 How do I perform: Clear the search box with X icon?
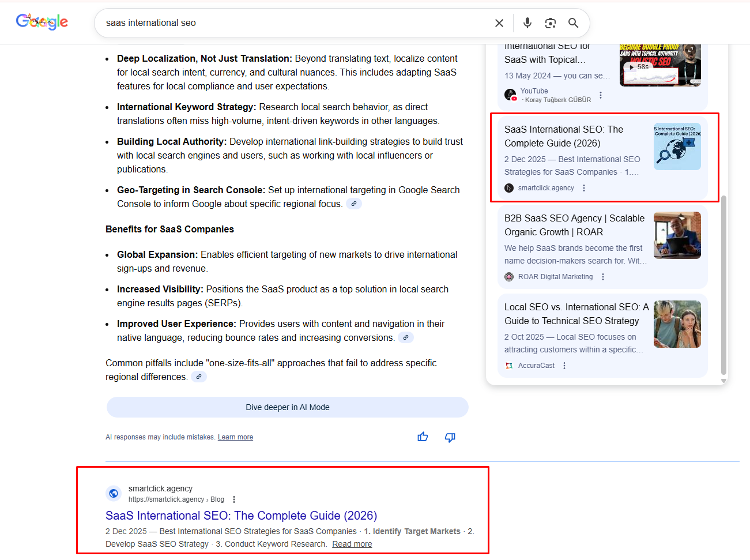[x=499, y=23]
